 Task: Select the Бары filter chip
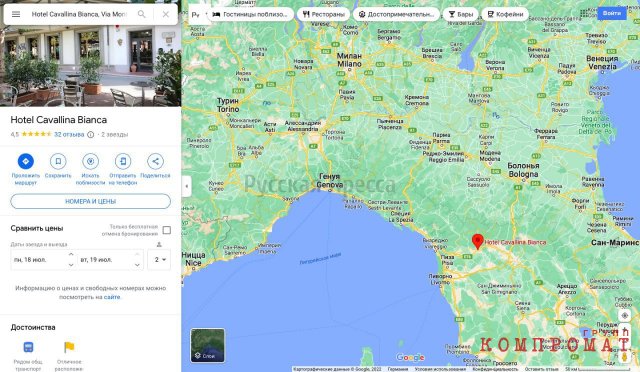point(460,14)
